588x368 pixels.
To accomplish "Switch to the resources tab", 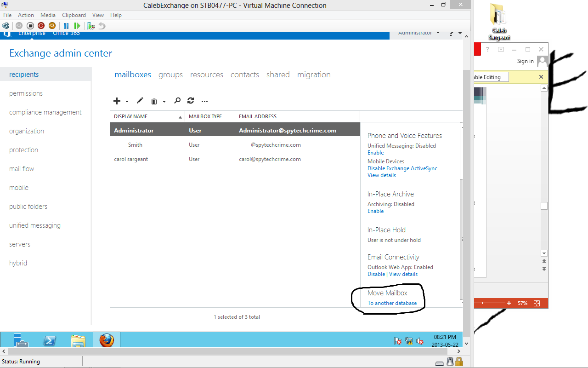I will 207,75.
